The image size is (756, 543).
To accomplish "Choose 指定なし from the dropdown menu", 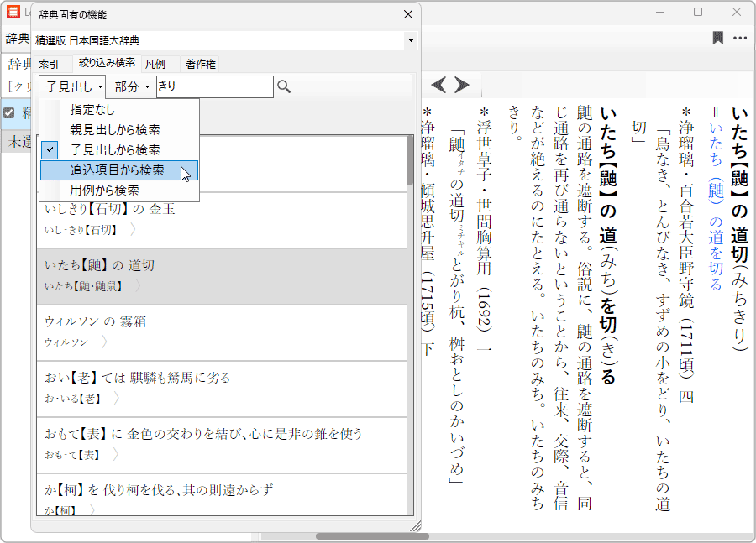I will (92, 110).
